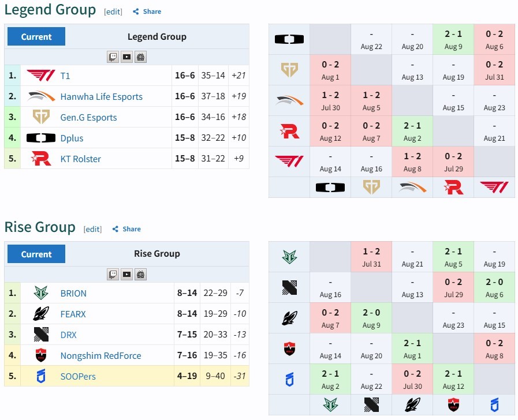Click the Twitch stream icon in Rise Group
Viewport: 518px width, 420px height.
point(113,275)
